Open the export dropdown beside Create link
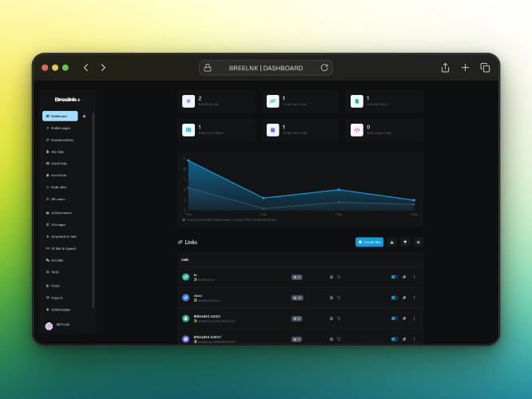This screenshot has height=399, width=532. 392,242
